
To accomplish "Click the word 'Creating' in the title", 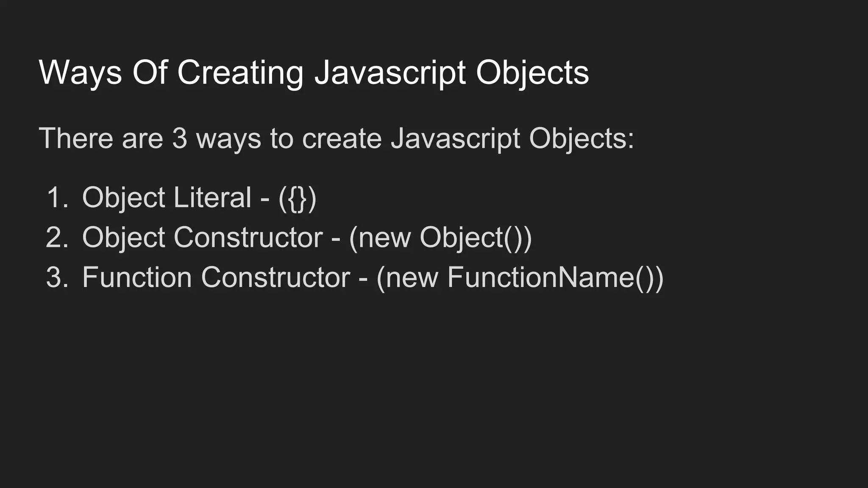I will click(x=240, y=74).
